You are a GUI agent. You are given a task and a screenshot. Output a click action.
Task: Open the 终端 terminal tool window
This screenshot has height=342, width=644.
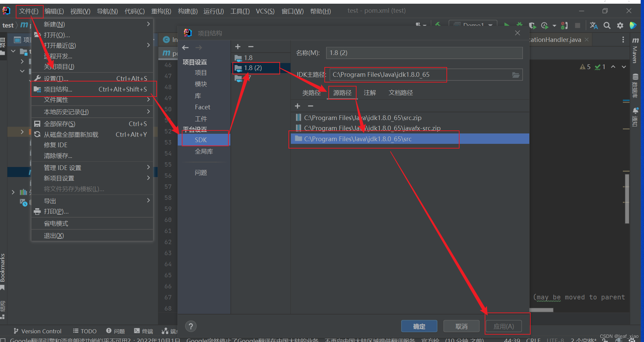click(x=144, y=331)
